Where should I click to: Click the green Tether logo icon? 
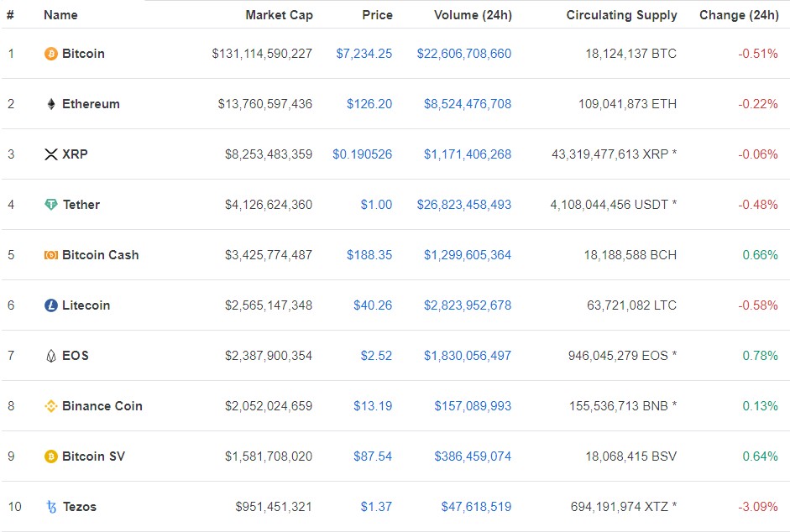51,205
